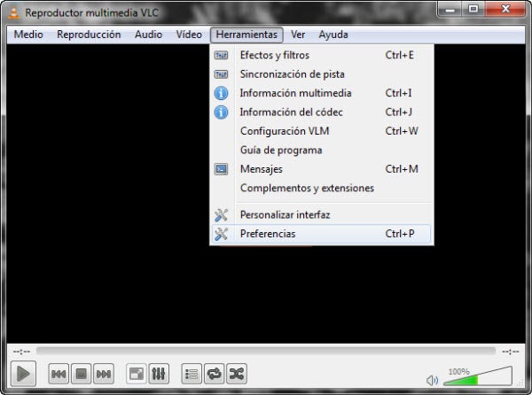Toggle loop repeat mode
Viewport: 532px width, 395px height.
click(214, 374)
